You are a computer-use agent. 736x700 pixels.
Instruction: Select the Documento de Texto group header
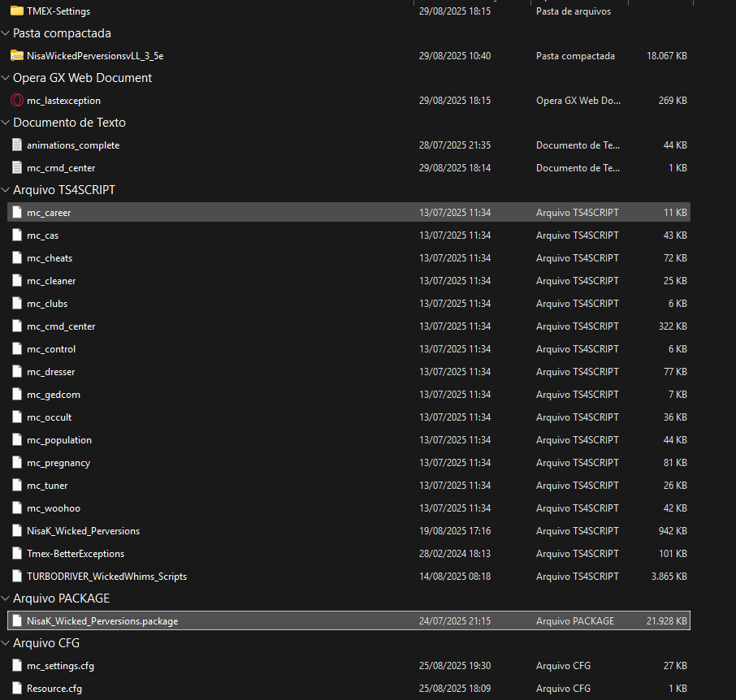point(70,123)
